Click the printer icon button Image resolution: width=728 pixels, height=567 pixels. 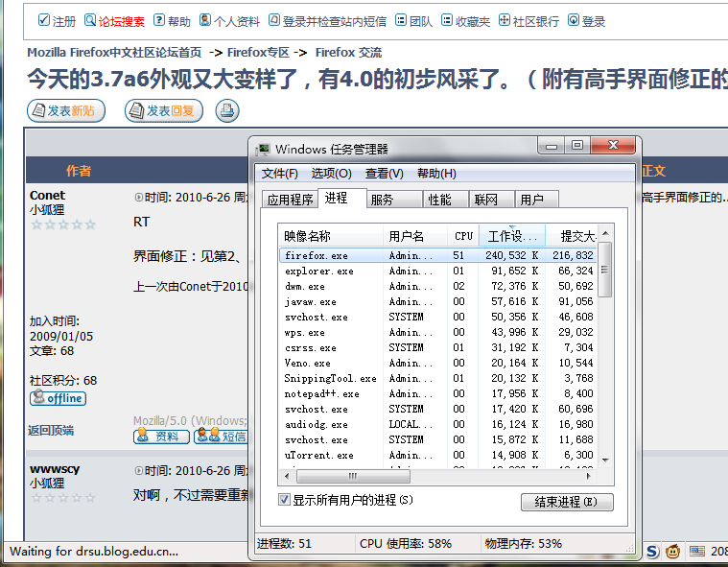click(227, 110)
